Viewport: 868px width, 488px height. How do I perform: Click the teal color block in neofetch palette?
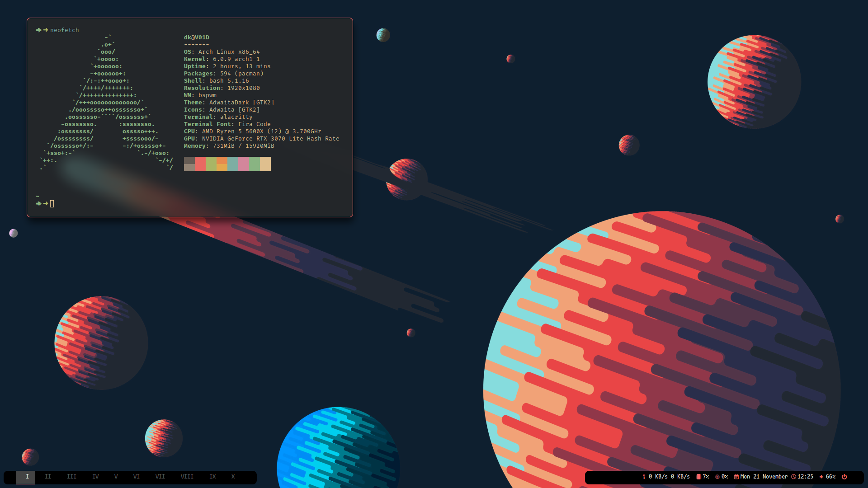tap(233, 164)
